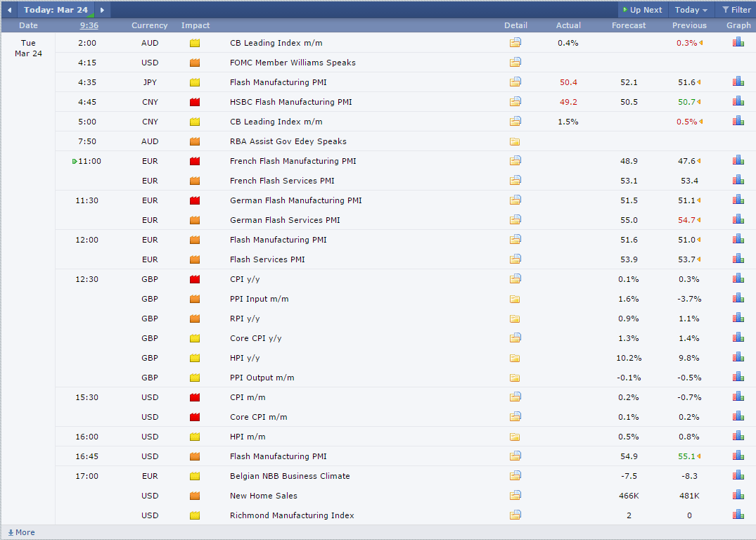The width and height of the screenshot is (756, 540).
Task: Open detail folder for New Home Sales
Action: pos(515,495)
